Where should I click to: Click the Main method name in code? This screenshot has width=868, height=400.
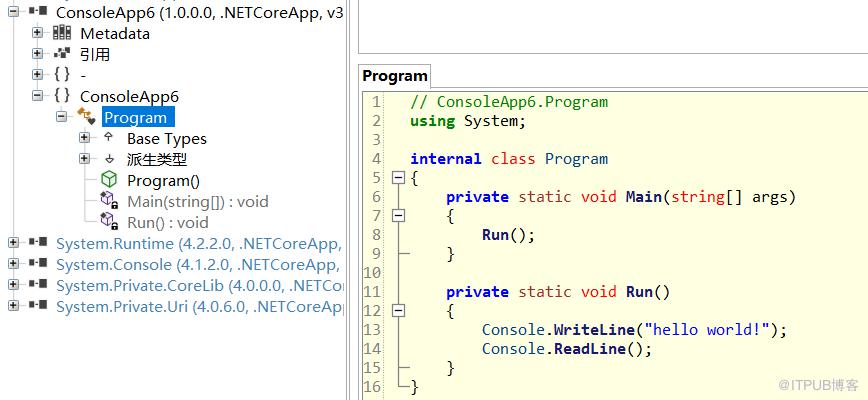(x=644, y=197)
